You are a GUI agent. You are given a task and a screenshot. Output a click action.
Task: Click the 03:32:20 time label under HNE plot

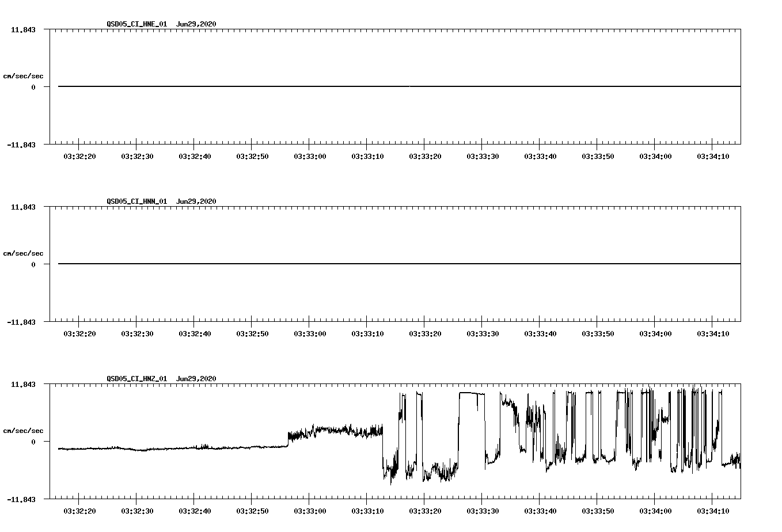(79, 156)
